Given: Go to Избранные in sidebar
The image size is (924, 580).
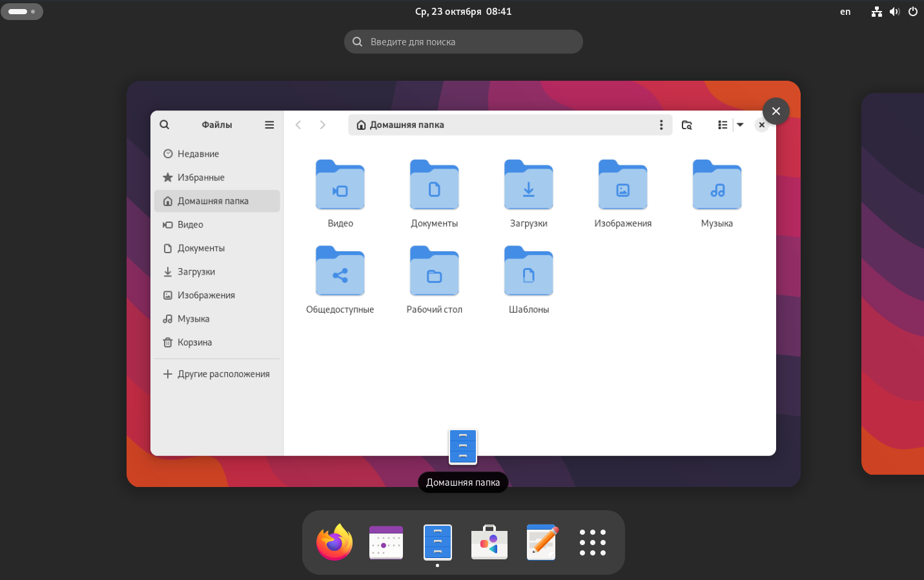Looking at the screenshot, I should coord(201,178).
